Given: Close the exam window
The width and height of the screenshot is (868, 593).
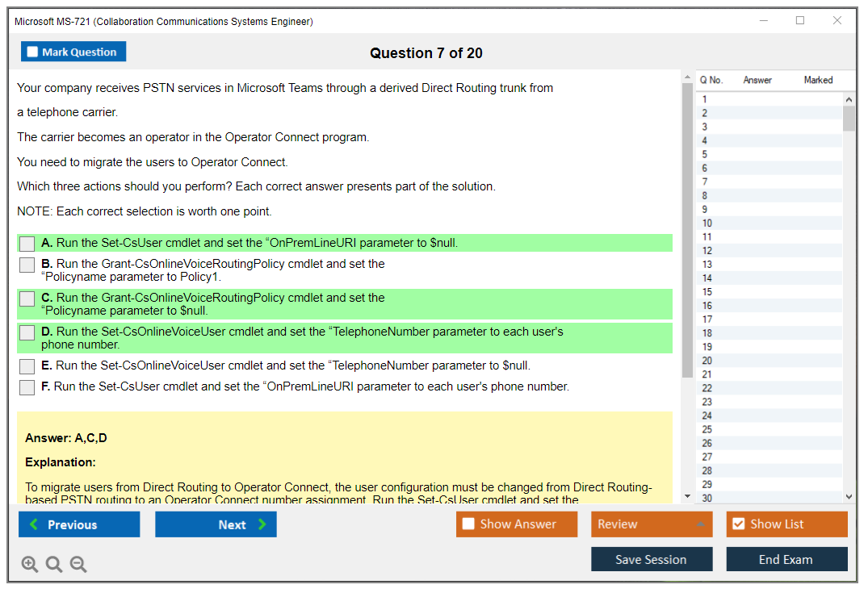Looking at the screenshot, I should (837, 20).
